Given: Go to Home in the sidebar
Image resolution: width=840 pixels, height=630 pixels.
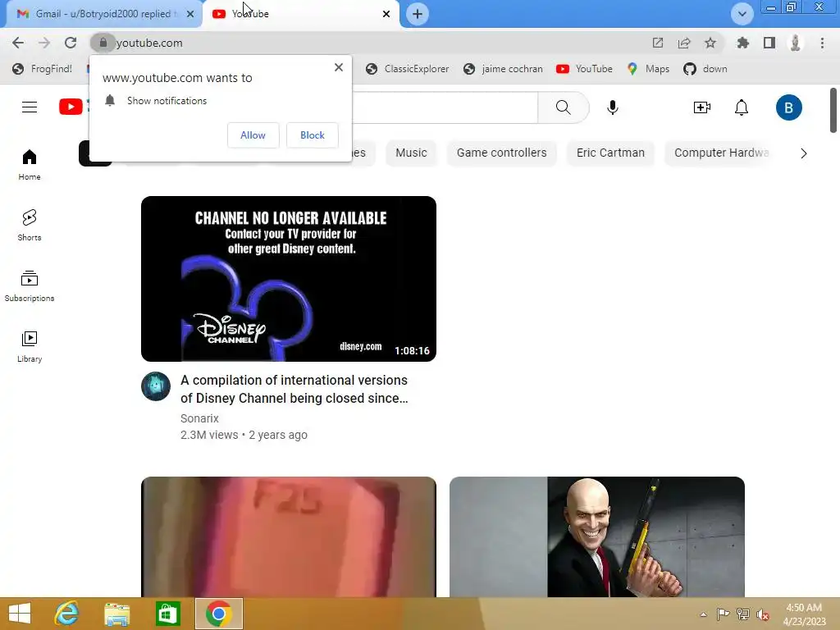Looking at the screenshot, I should click(30, 164).
